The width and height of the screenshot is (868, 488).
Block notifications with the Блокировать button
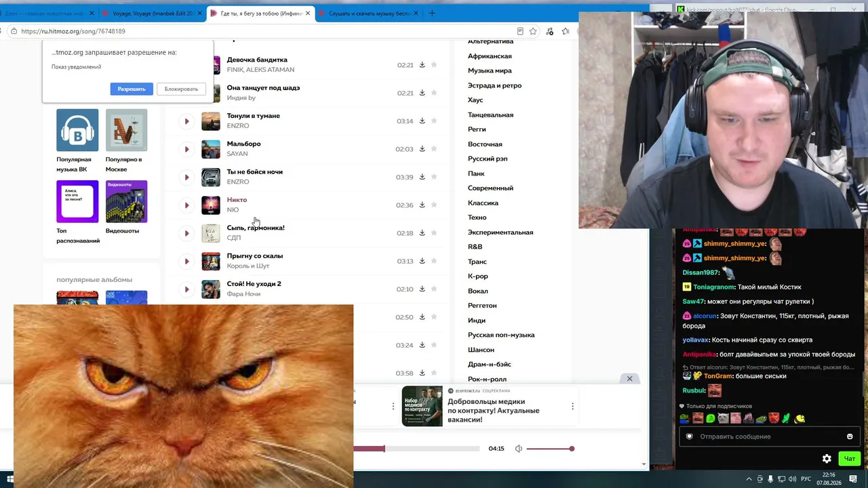click(181, 89)
